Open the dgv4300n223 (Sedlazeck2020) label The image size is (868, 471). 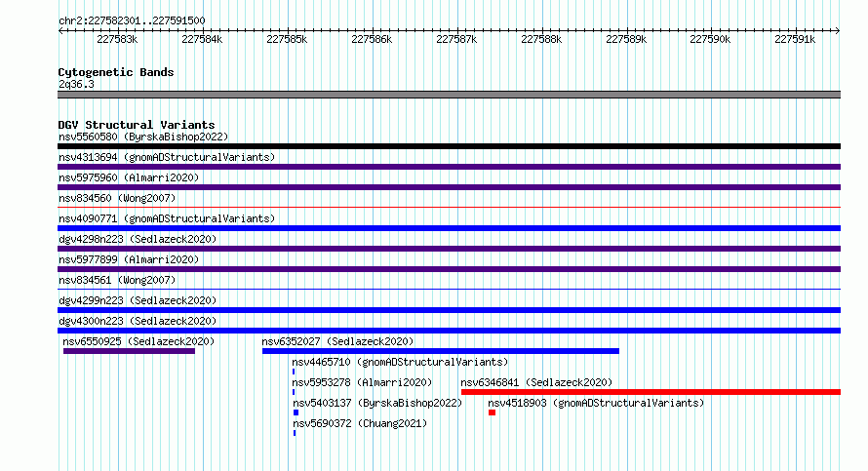(138, 321)
